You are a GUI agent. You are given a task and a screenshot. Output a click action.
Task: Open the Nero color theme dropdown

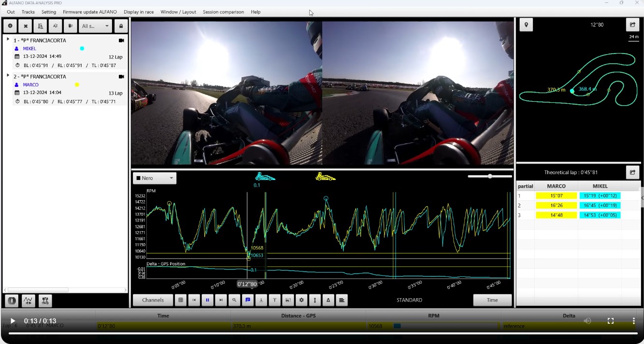pyautogui.click(x=155, y=178)
